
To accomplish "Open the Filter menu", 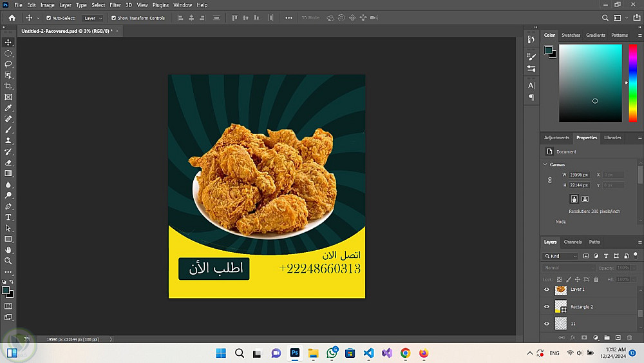I will (x=115, y=5).
